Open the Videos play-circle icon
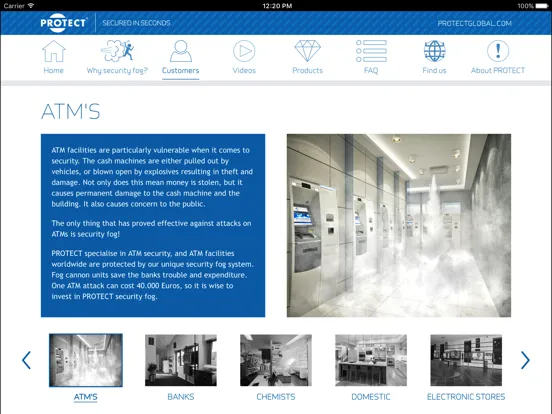This screenshot has height=414, width=552. pyautogui.click(x=244, y=51)
